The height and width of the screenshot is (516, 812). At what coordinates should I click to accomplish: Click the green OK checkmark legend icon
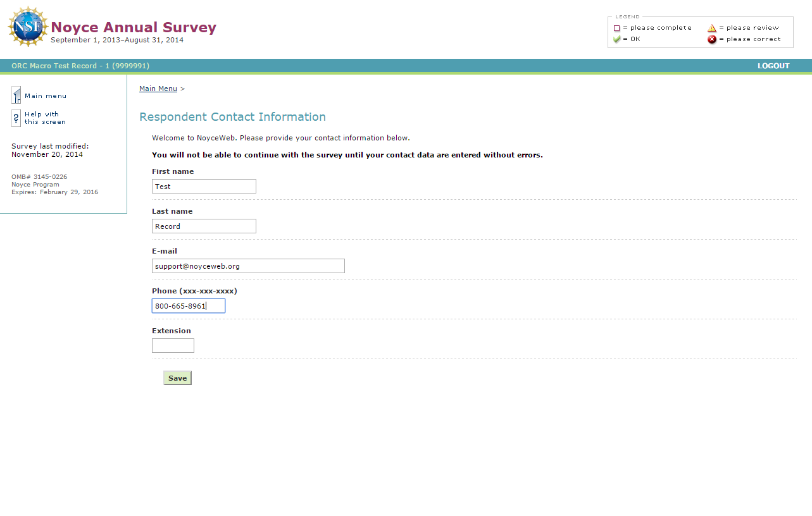(x=617, y=39)
